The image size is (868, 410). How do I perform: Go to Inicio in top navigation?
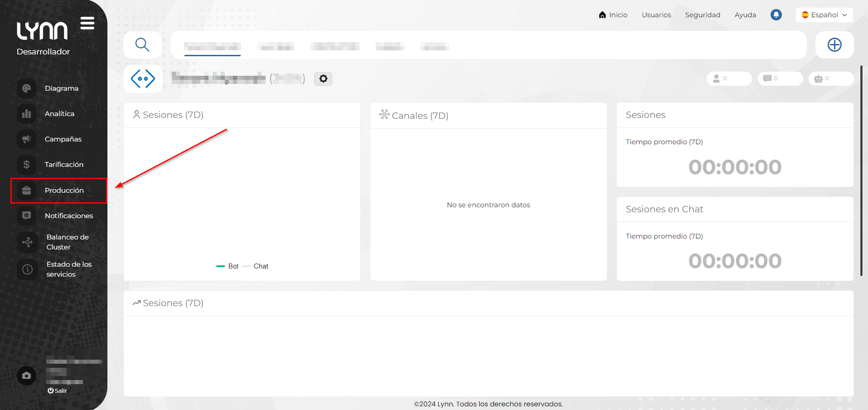tap(613, 15)
